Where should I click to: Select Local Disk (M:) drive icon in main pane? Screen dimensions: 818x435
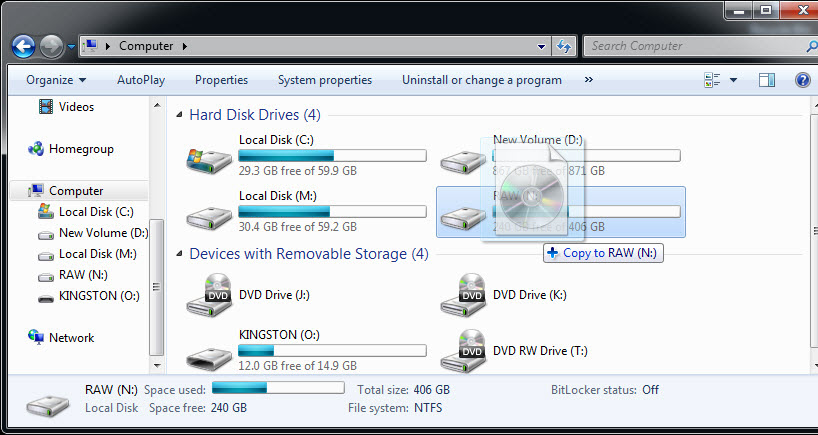(x=209, y=218)
